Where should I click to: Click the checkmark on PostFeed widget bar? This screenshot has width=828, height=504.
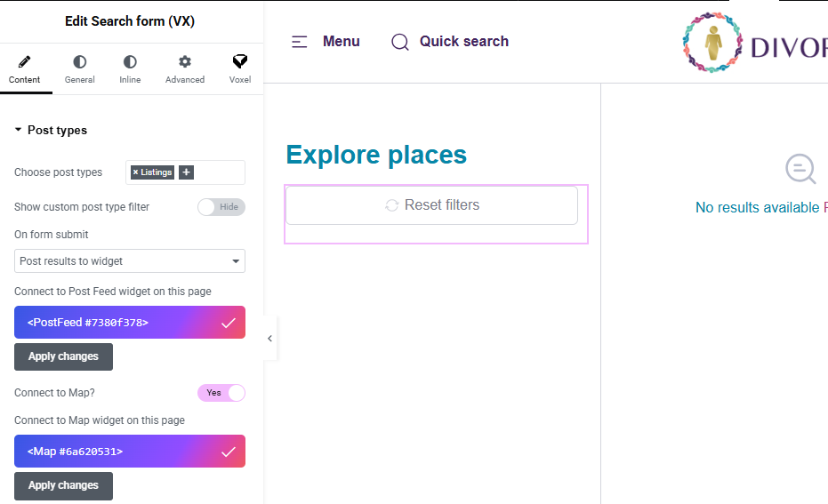point(229,323)
